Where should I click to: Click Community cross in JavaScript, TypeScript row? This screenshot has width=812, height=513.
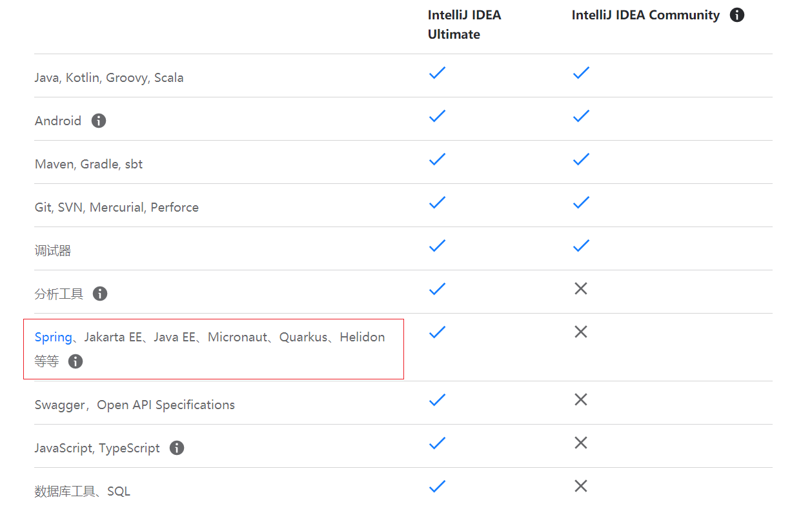click(581, 443)
